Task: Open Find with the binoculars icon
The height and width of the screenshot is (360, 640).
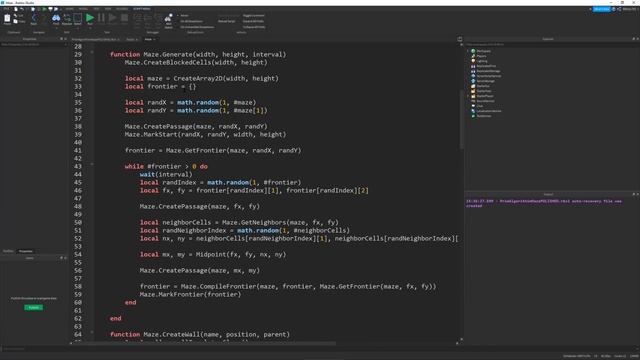Action: point(56,18)
